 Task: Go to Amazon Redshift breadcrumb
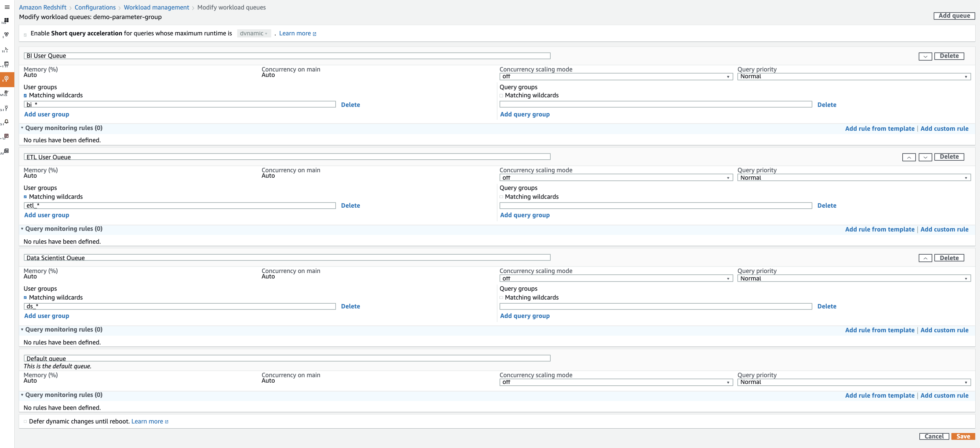pos(43,7)
